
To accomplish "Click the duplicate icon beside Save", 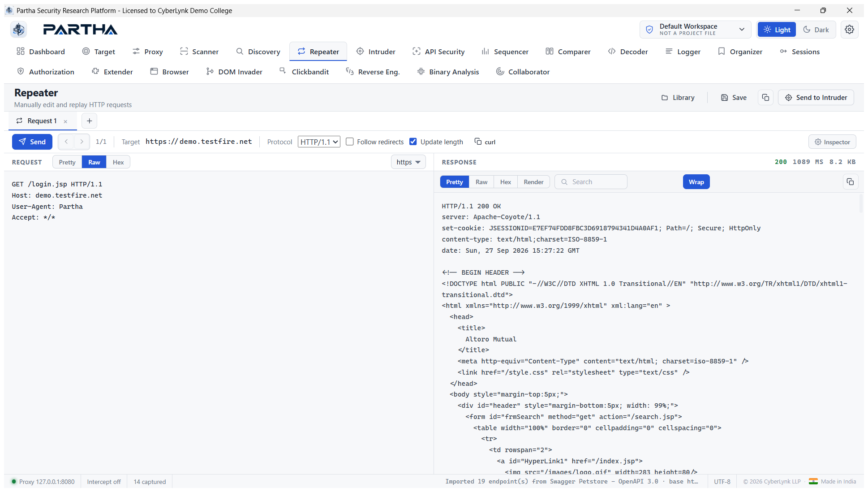I will click(x=765, y=98).
